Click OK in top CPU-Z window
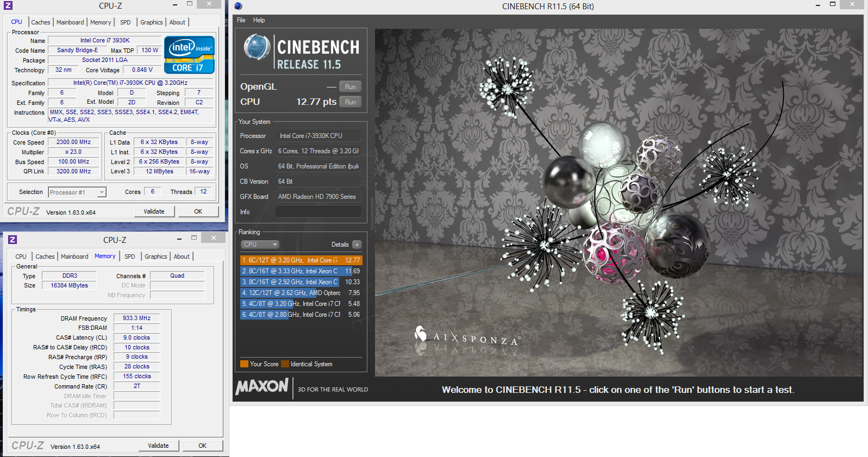 click(198, 212)
